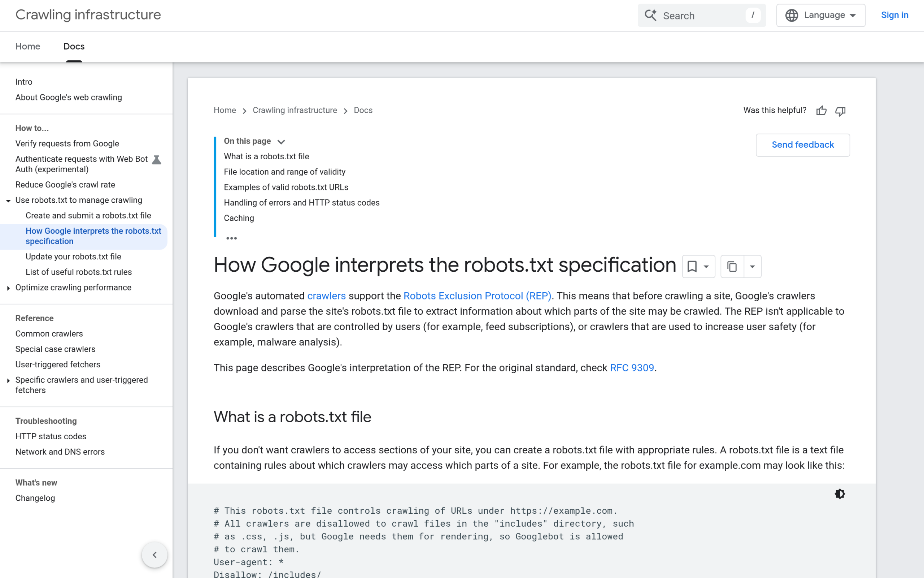Click the Crawling infrastructure breadcrumb
The height and width of the screenshot is (578, 924).
click(x=295, y=110)
